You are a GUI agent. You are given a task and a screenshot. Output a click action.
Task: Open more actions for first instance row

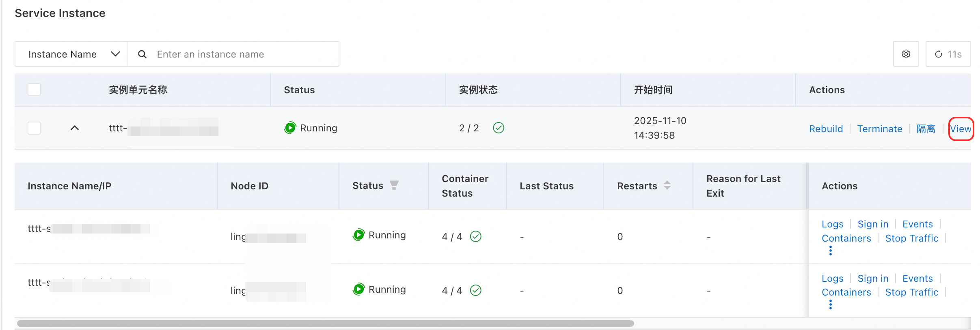(x=831, y=251)
